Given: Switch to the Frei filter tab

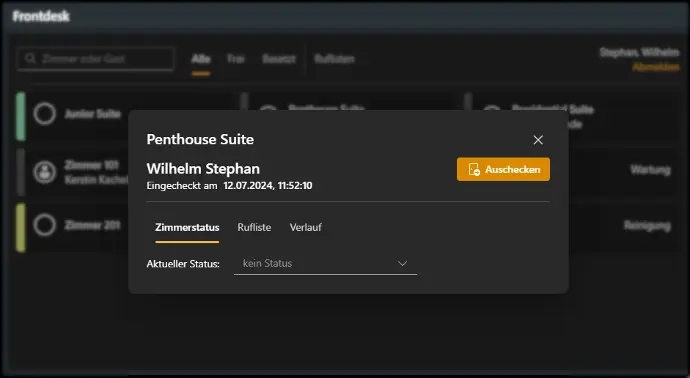Looking at the screenshot, I should (235, 59).
